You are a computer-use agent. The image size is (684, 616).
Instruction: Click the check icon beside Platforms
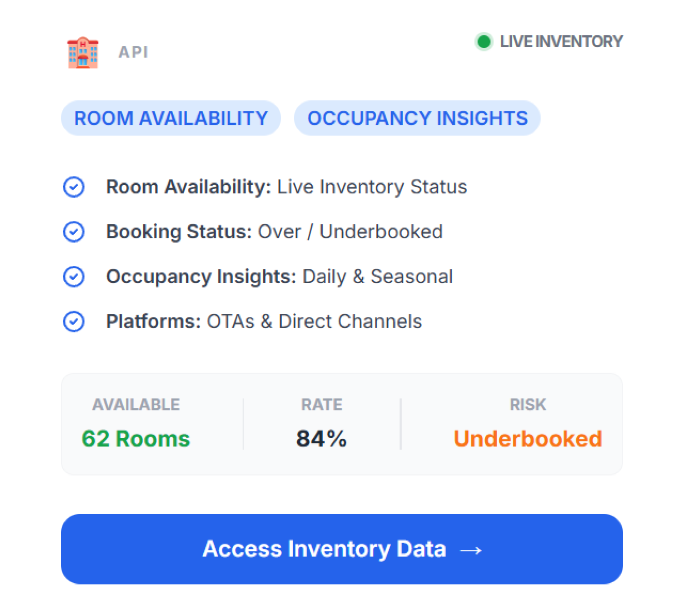(74, 322)
